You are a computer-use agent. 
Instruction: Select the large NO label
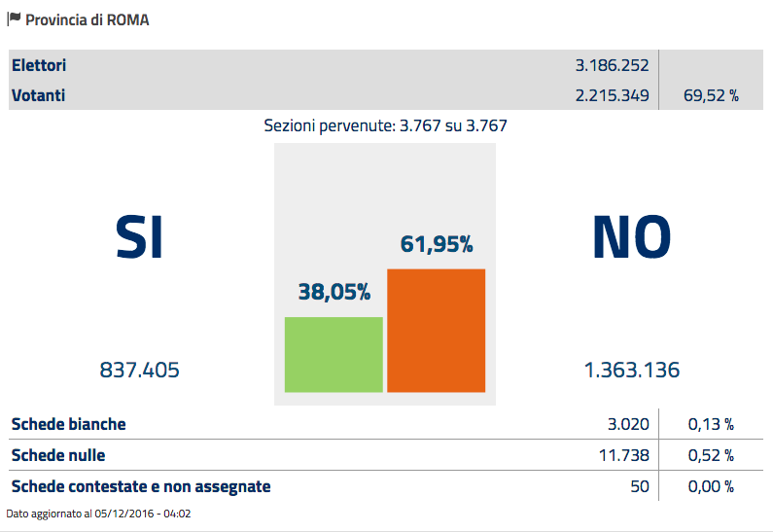pos(631,237)
